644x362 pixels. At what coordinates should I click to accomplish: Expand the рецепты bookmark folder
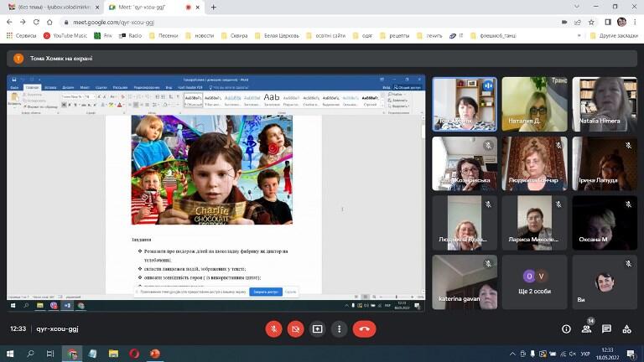(x=395, y=36)
